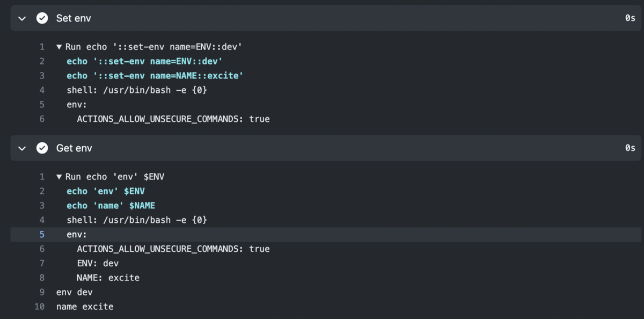The width and height of the screenshot is (644, 319).
Task: Collapse the "Get env" step via its chevron
Action: (x=20, y=148)
